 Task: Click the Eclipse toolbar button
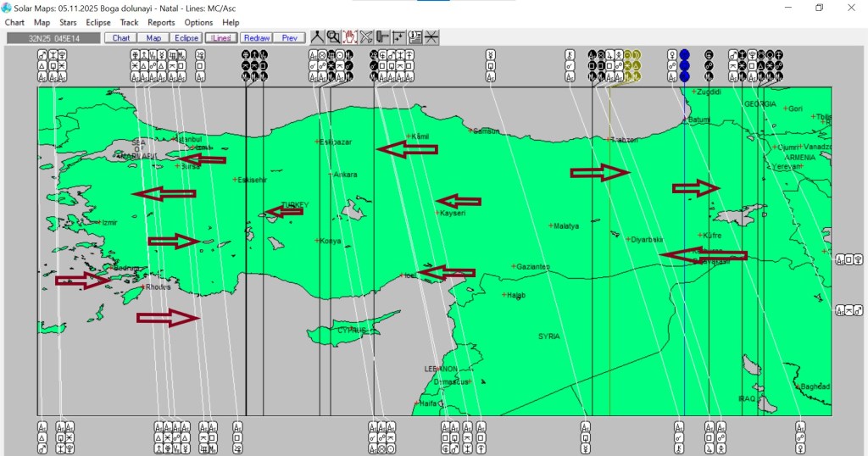186,38
